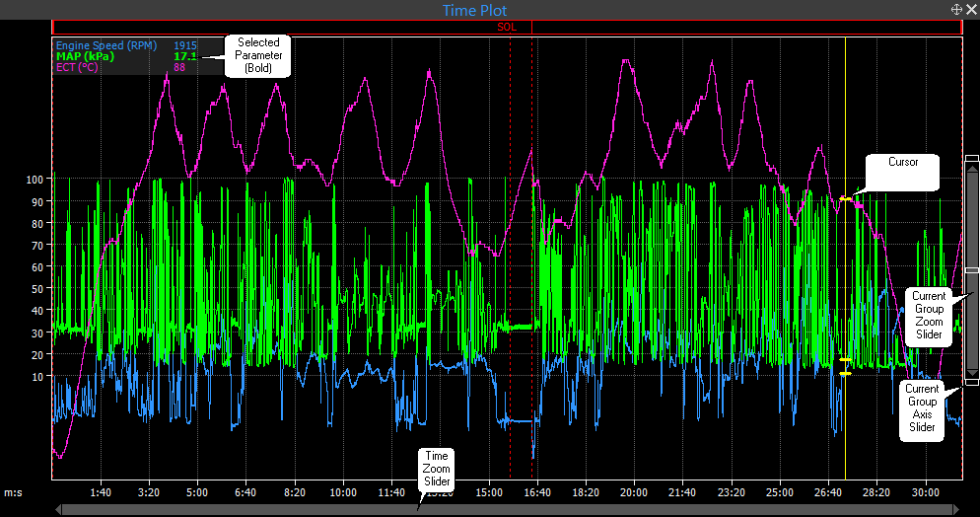Screen dimensions: 980x517
Task: Click the 1915 engine speed value
Action: coord(185,45)
